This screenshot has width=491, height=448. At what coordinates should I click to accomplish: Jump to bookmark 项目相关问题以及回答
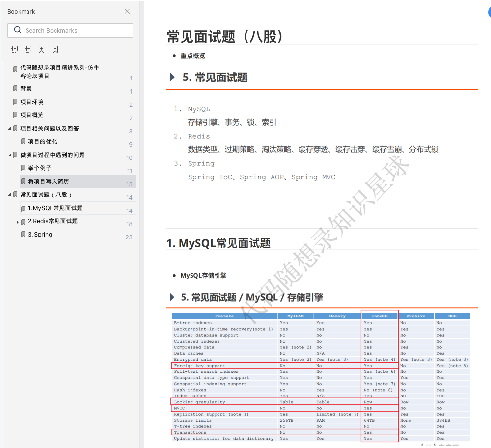[50, 128]
